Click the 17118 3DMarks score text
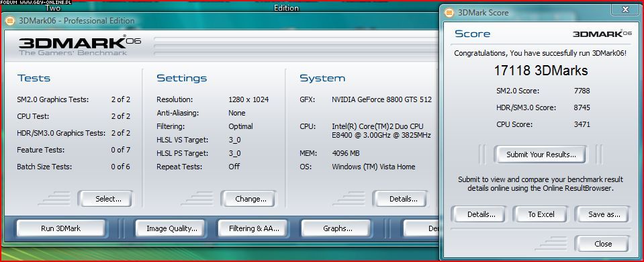Image resolution: width=644 pixels, height=262 pixels. (541, 71)
